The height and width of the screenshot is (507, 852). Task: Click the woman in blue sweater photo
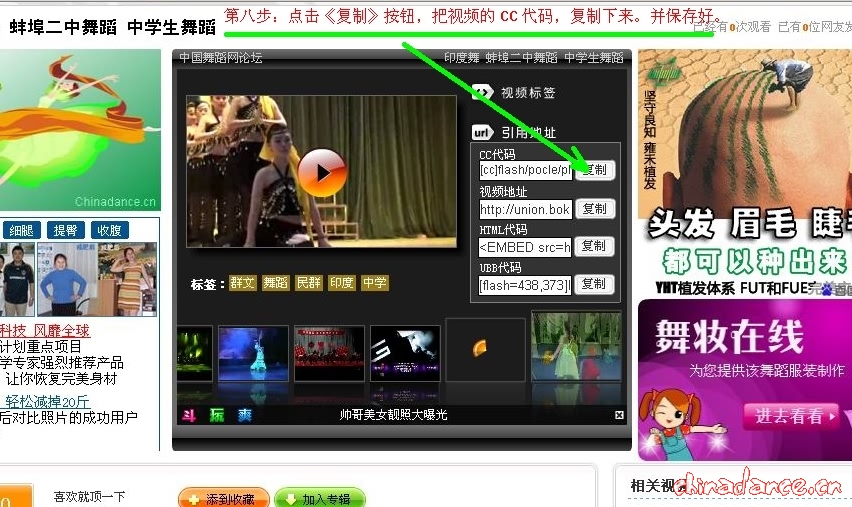coord(67,279)
